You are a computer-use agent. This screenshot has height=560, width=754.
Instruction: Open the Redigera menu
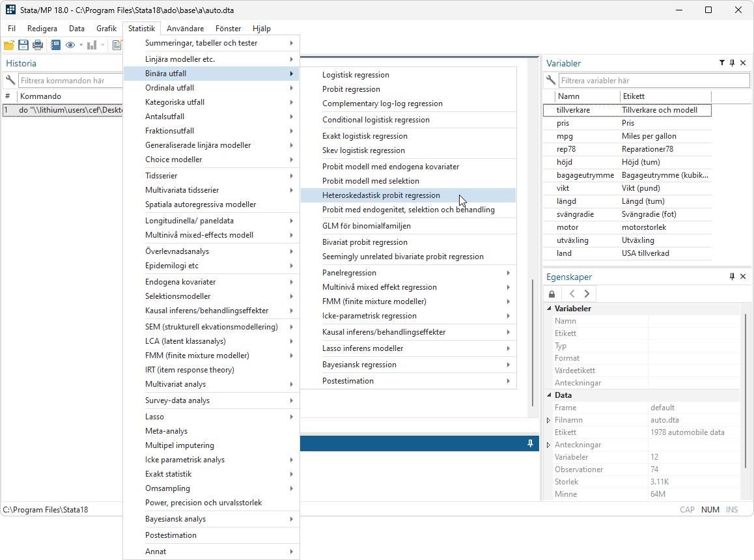pos(42,29)
